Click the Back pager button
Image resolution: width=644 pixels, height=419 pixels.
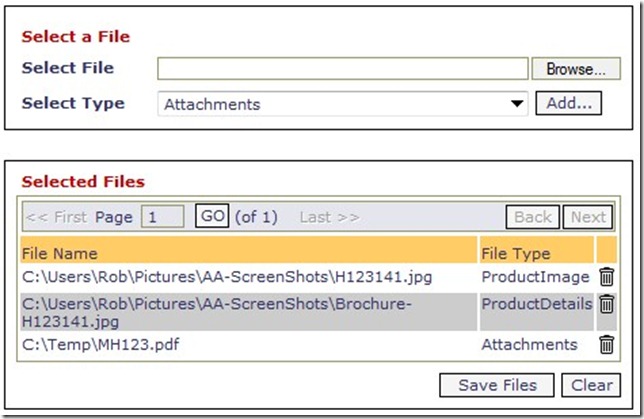[x=533, y=217]
